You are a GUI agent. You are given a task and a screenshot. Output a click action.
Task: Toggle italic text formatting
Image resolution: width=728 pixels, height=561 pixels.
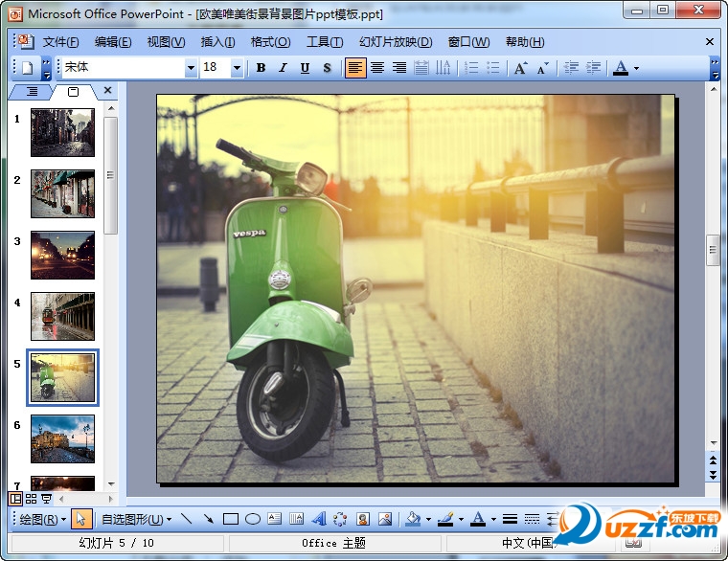(283, 68)
